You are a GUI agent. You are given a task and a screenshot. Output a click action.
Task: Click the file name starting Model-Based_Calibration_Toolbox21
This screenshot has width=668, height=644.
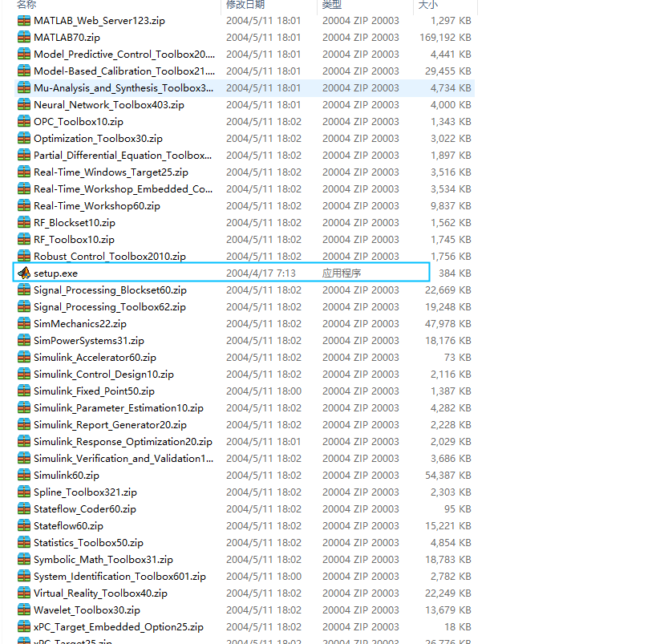[124, 71]
